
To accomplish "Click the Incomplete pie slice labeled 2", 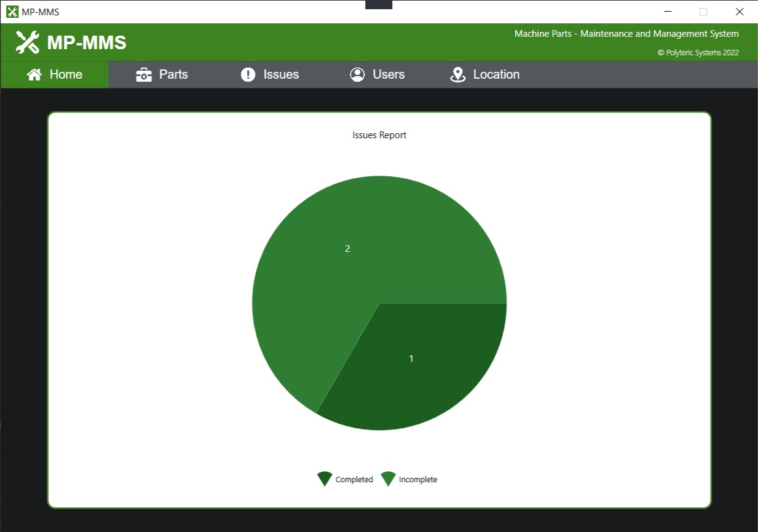I will point(347,248).
